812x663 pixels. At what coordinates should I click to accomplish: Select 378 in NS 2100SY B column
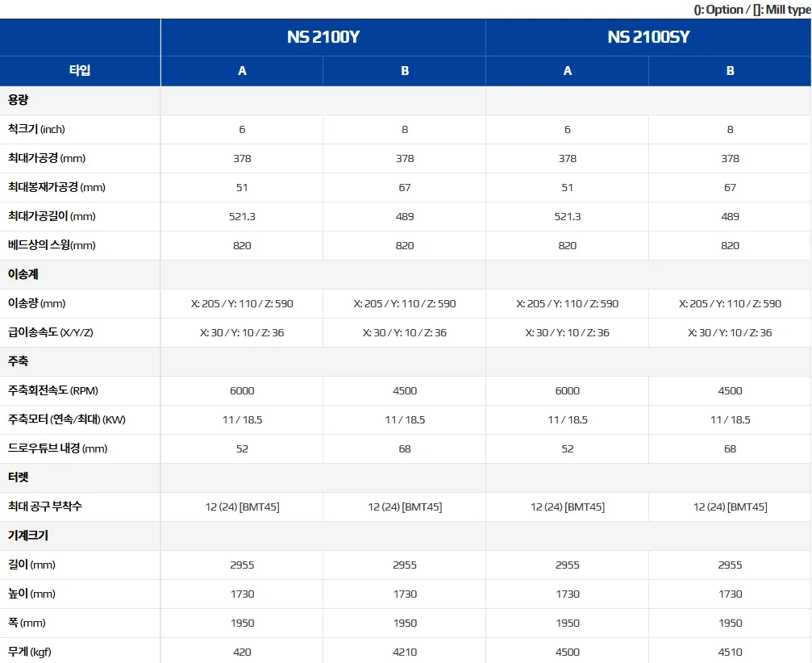tap(731, 159)
